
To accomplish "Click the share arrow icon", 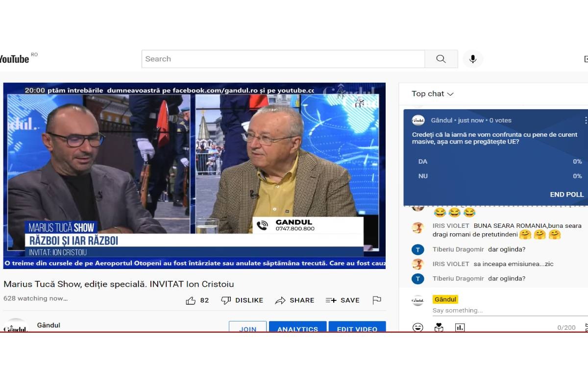I will click(x=280, y=300).
